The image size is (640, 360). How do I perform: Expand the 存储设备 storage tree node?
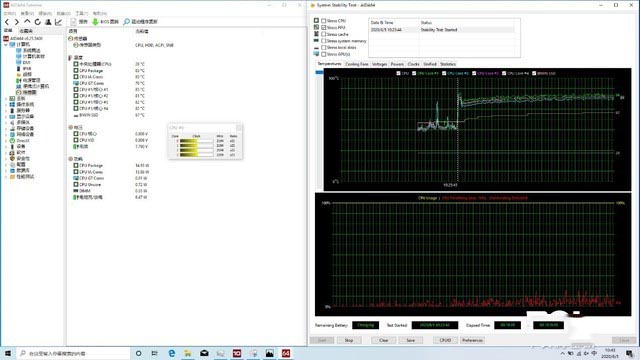(6, 129)
